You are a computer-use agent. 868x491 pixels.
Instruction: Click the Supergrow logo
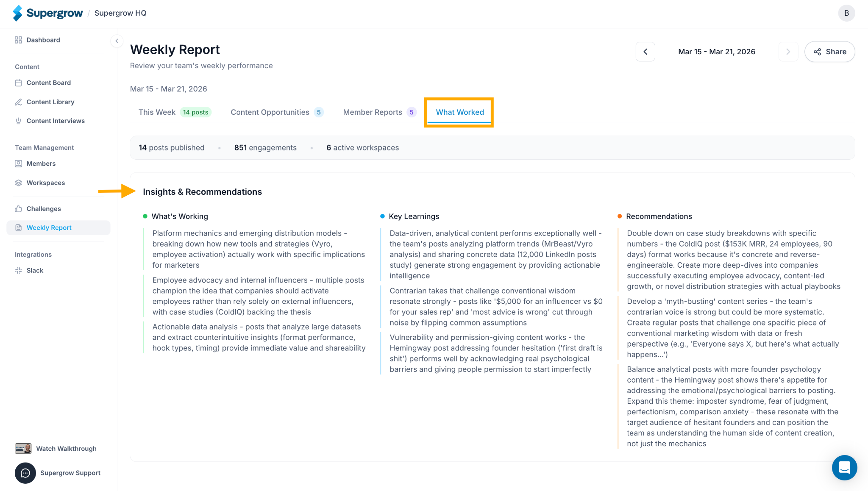[47, 13]
